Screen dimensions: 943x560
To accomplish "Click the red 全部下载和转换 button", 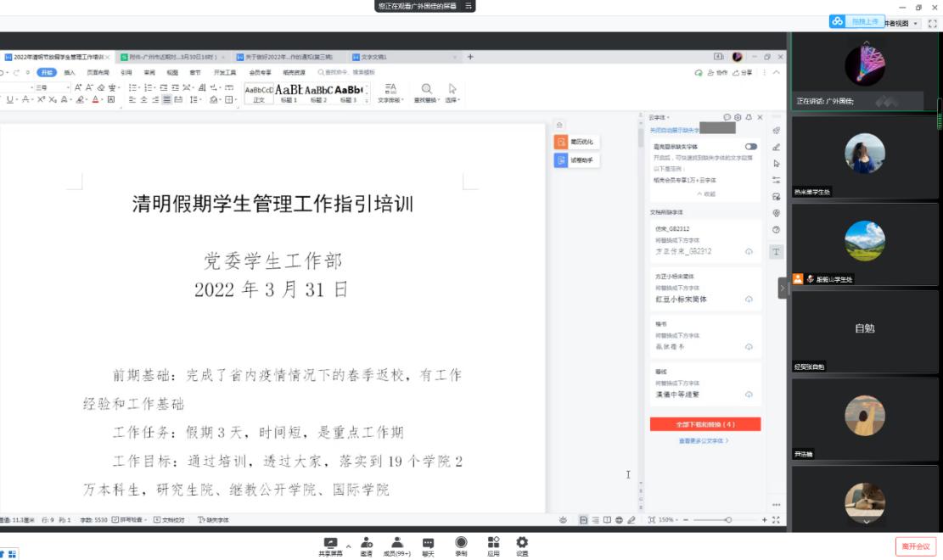I will pyautogui.click(x=704, y=424).
